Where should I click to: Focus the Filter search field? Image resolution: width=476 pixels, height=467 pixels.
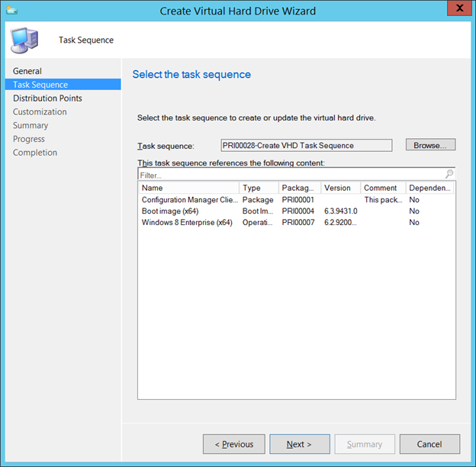point(290,175)
